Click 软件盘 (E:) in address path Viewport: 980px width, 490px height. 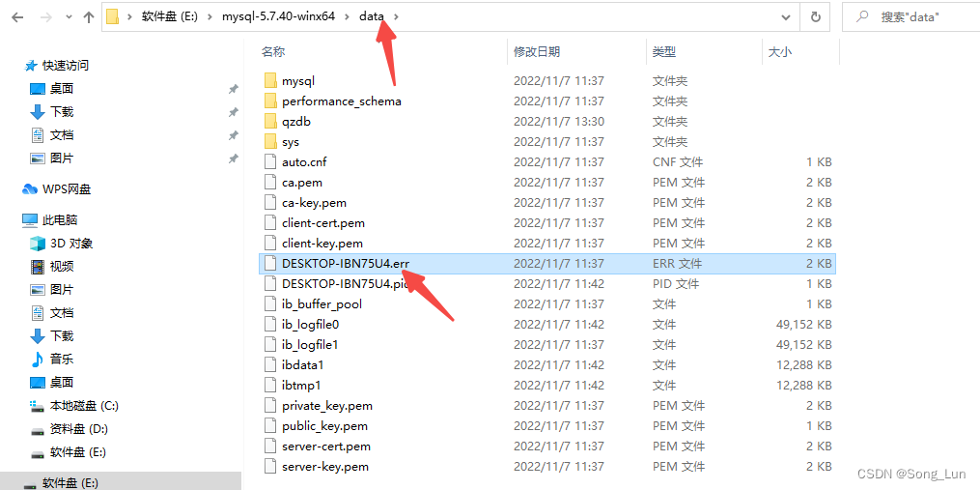(x=169, y=17)
